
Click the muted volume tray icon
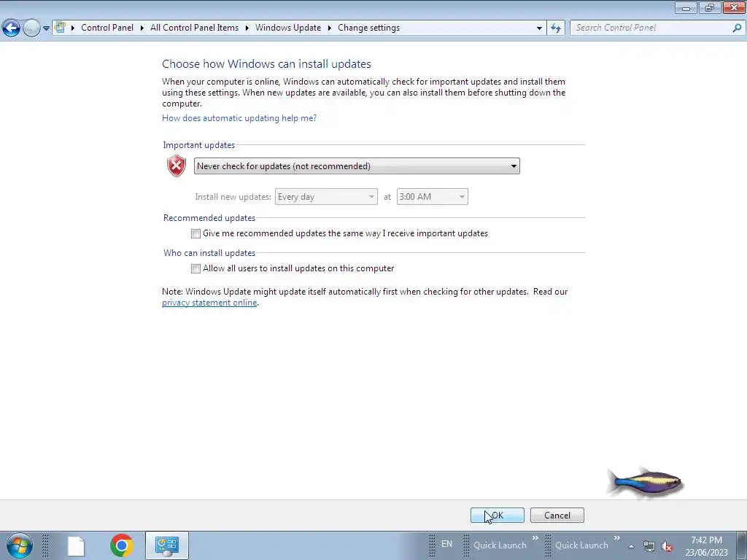667,546
